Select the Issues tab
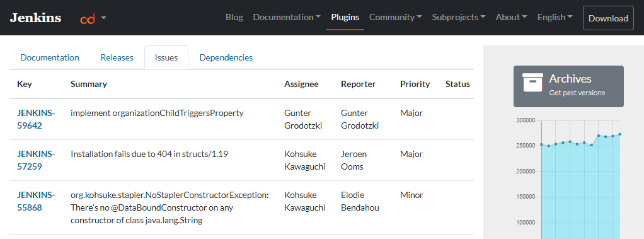Image resolution: width=644 pixels, height=239 pixels. [x=166, y=57]
